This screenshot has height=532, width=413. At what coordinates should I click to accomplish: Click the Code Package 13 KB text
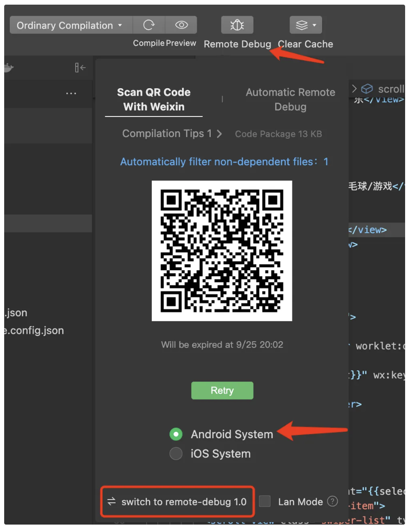278,134
